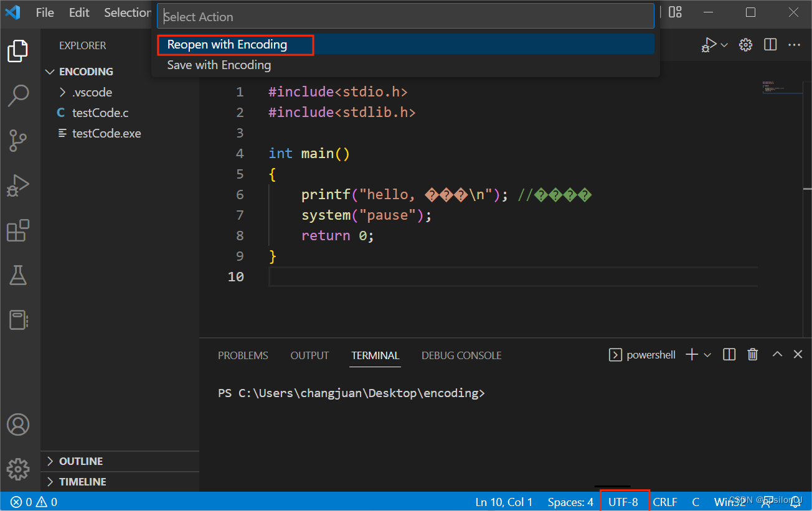Click CRLF end-of-line setting

coord(665,502)
